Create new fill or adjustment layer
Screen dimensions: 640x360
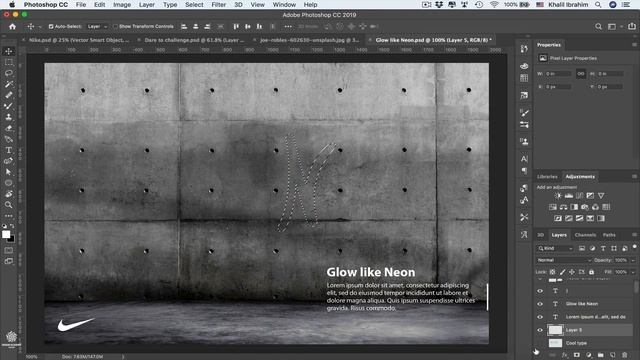tap(589, 355)
